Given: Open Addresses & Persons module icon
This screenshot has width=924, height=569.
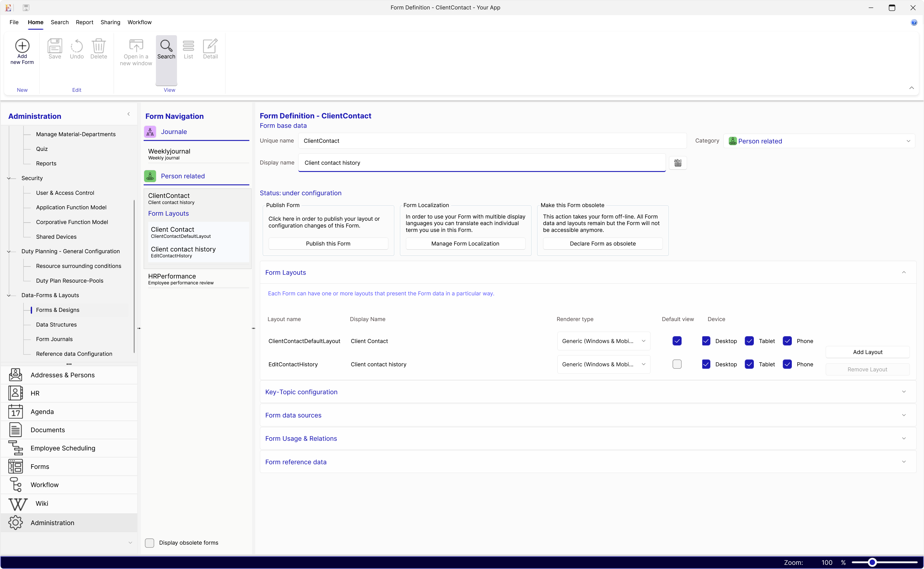Looking at the screenshot, I should coord(15,375).
